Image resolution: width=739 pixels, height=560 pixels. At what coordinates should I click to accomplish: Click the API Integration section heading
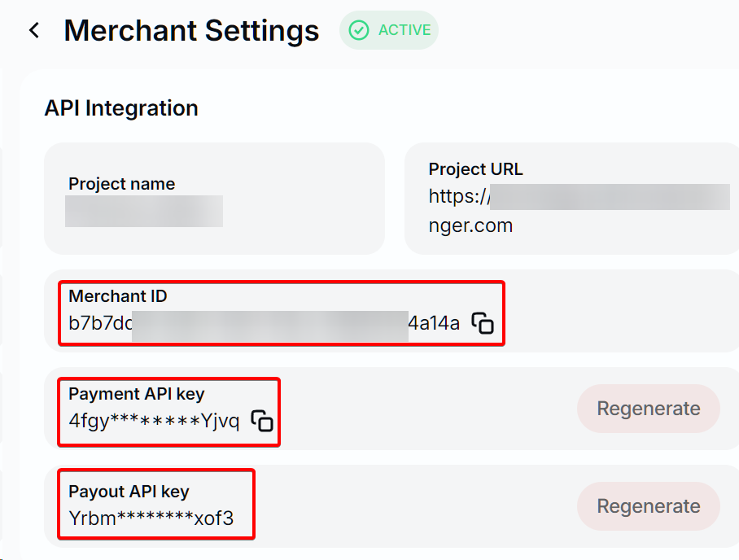pyautogui.click(x=121, y=108)
